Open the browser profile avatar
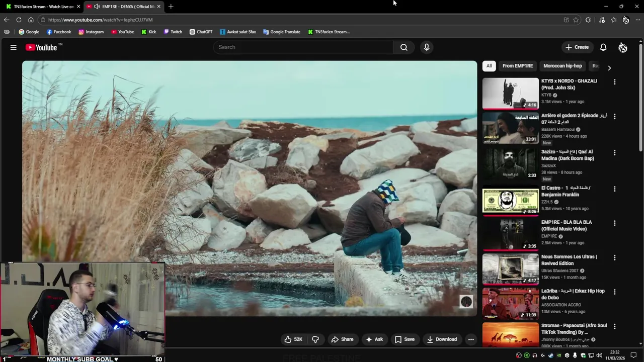The image size is (644, 362). [626, 20]
